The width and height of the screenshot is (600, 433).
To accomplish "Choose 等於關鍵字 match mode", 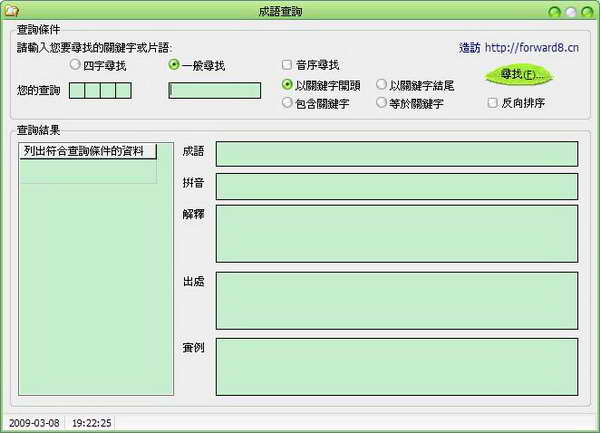I will (x=381, y=102).
